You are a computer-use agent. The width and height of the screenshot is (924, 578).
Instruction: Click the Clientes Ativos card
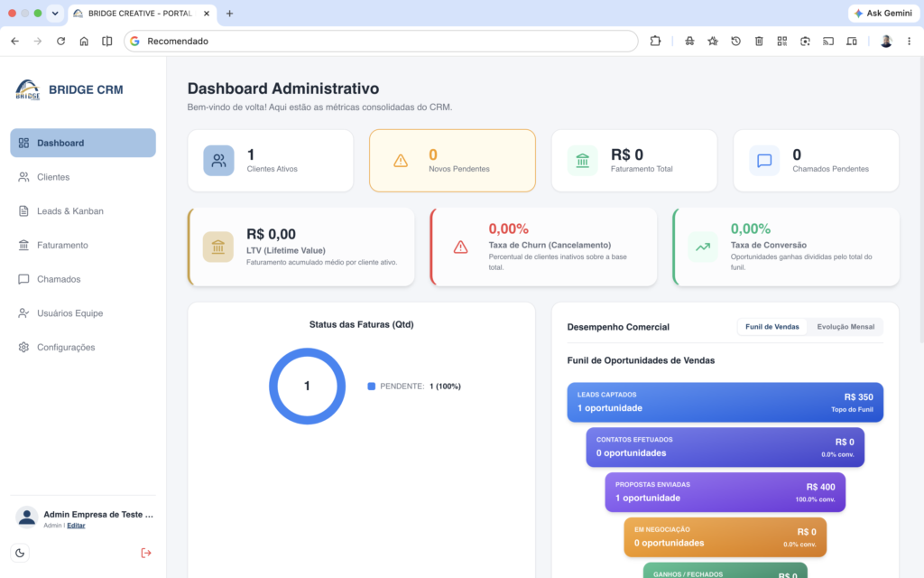click(271, 161)
